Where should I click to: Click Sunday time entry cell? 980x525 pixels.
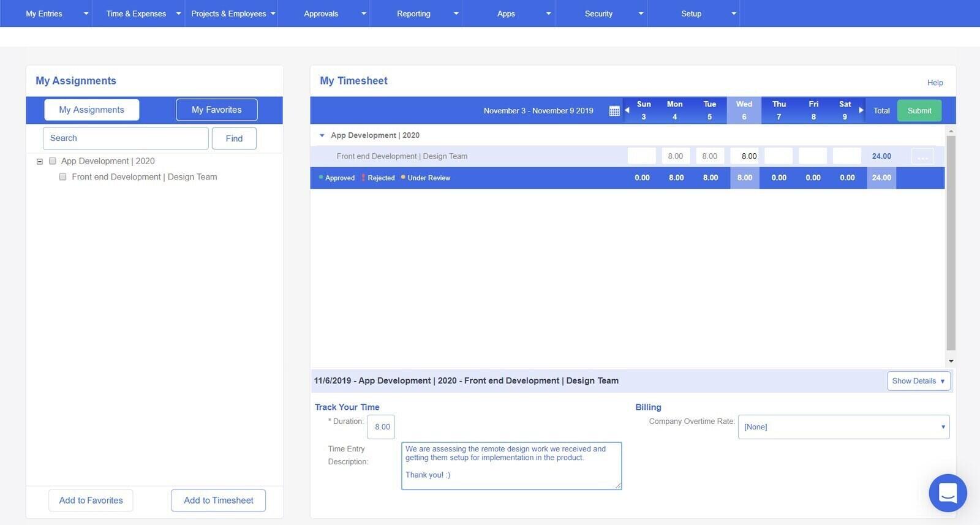(641, 156)
